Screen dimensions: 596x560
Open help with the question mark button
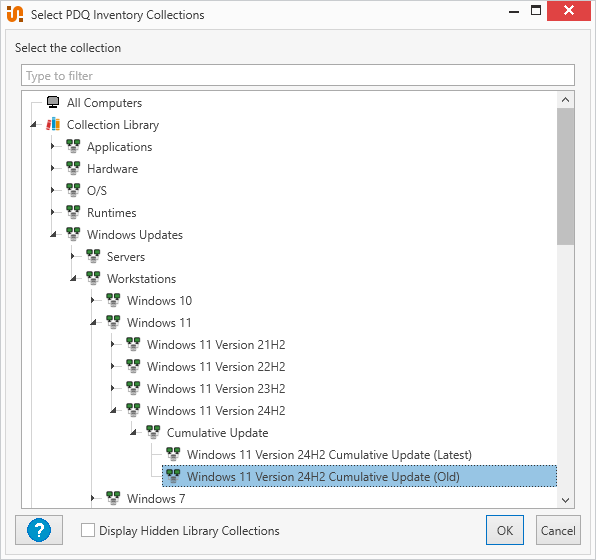[x=39, y=530]
